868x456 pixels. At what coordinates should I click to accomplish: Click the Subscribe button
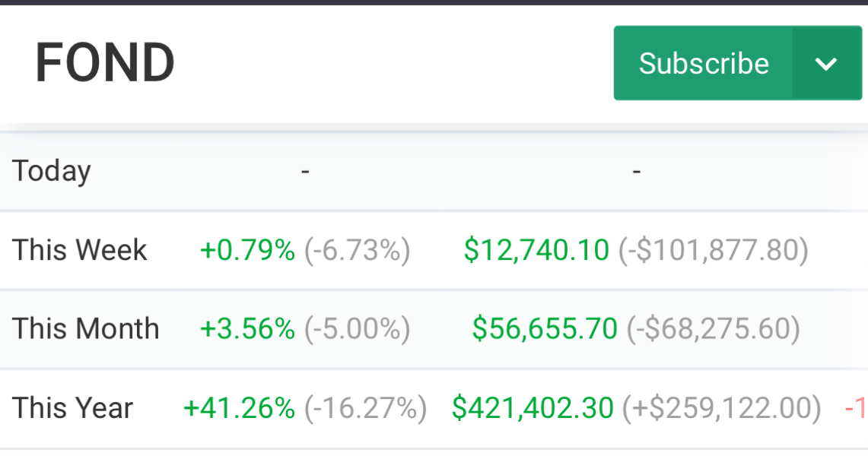click(703, 63)
